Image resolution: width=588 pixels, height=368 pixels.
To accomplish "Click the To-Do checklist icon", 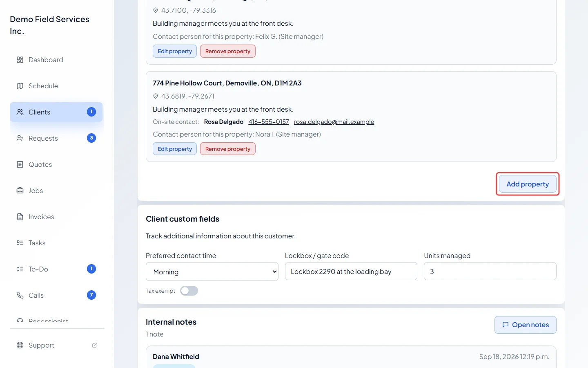I will pos(20,269).
